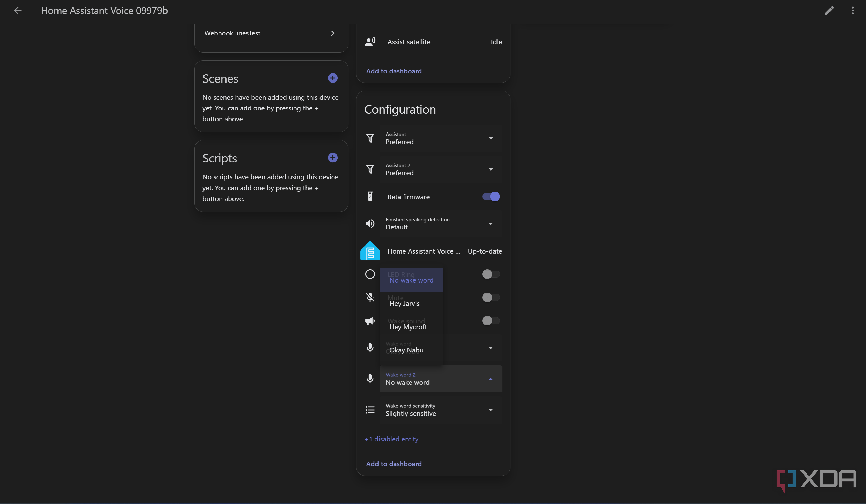The width and height of the screenshot is (866, 504).
Task: Toggle the Mute switch
Action: coord(491,298)
